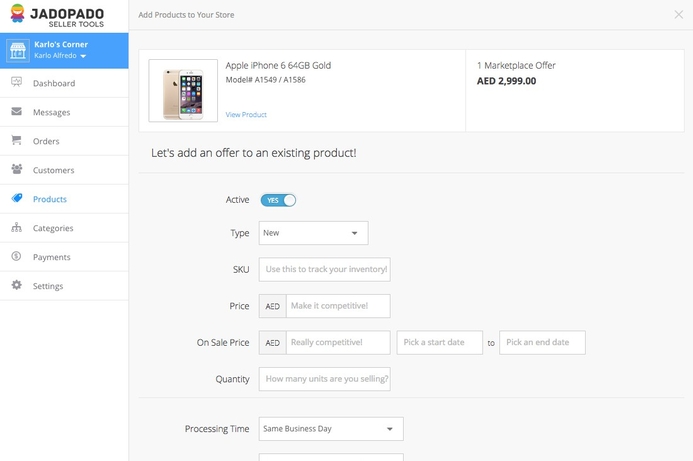Click the AED prefix of the Price field
Image resolution: width=693 pixels, height=461 pixels.
coord(273,306)
